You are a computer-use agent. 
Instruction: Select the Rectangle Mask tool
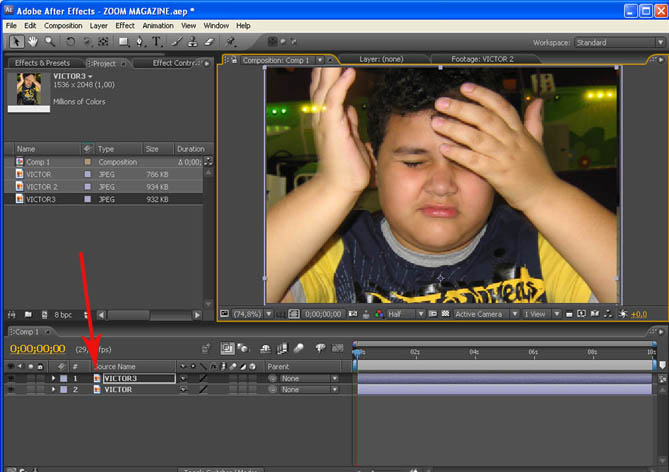click(123, 42)
